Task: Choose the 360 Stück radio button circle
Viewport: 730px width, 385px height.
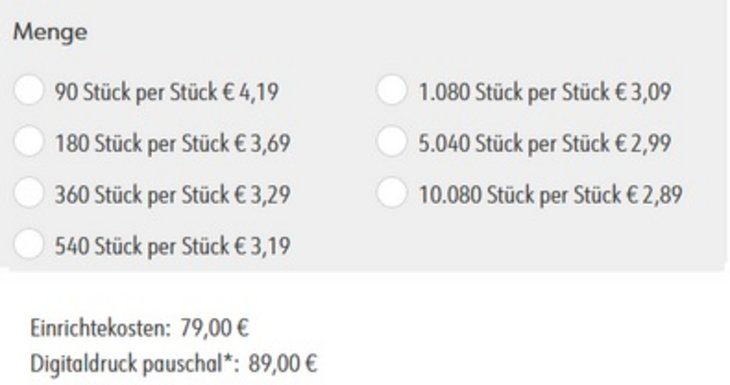Action: tap(29, 193)
